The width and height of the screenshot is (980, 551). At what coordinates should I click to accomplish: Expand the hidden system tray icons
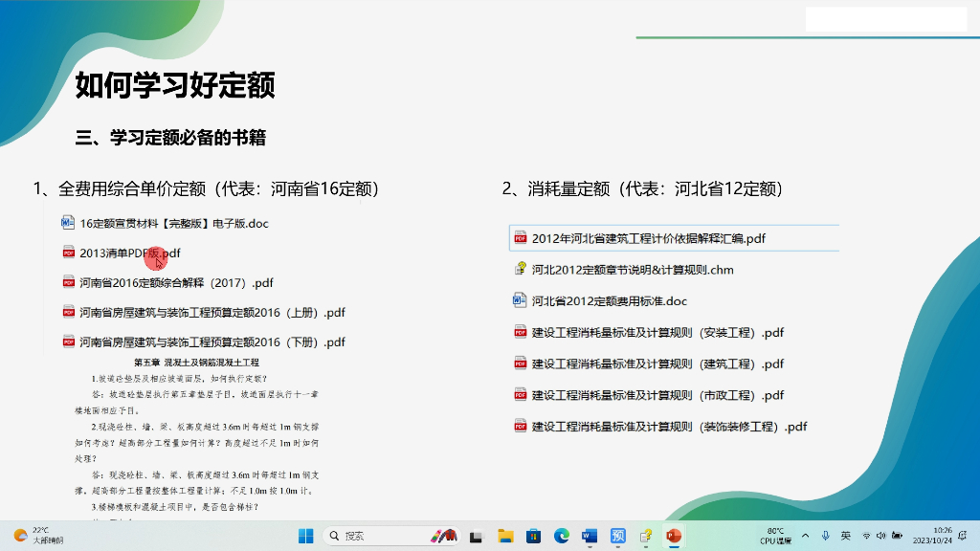805,536
